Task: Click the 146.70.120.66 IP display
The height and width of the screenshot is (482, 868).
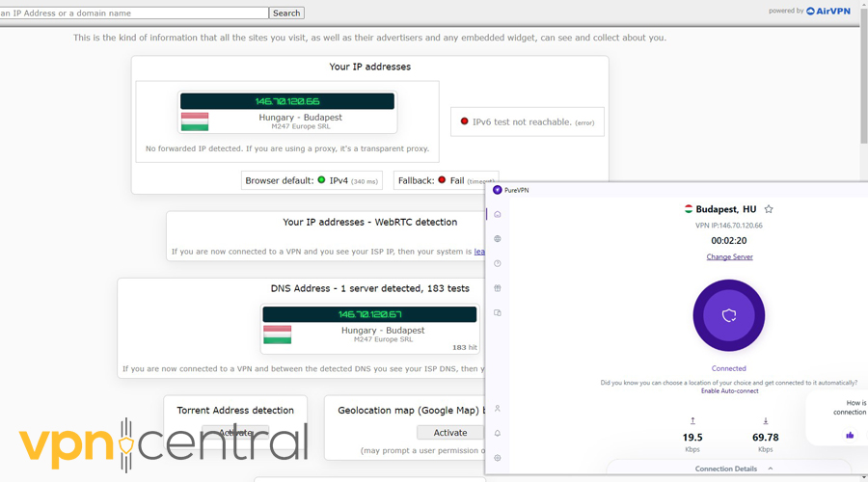Action: [x=287, y=101]
